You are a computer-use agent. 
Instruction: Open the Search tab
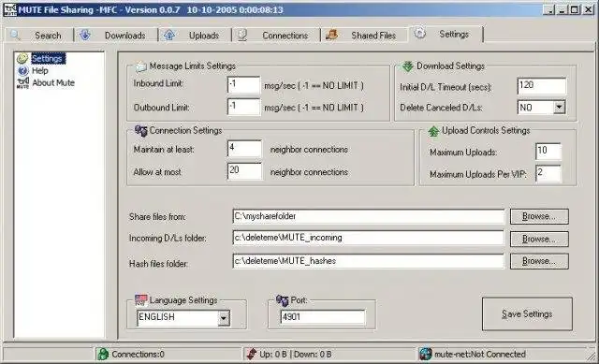[38, 36]
